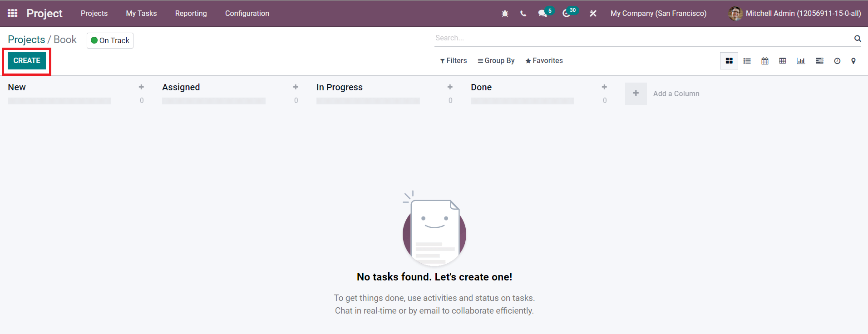
Task: Switch to Activity view
Action: click(837, 61)
